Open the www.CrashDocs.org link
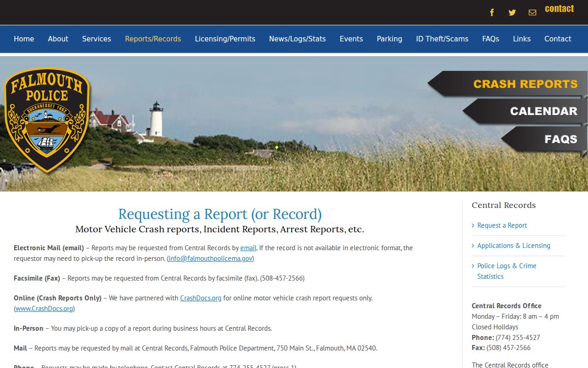 point(44,309)
